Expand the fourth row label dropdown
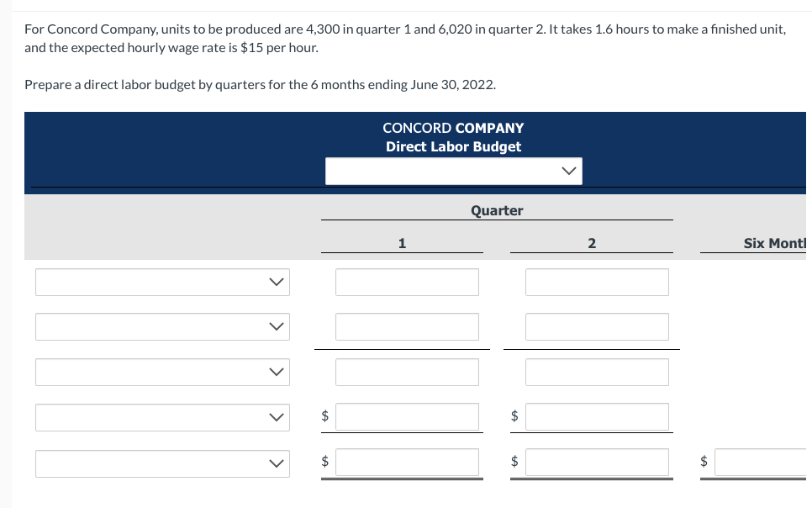 162,417
